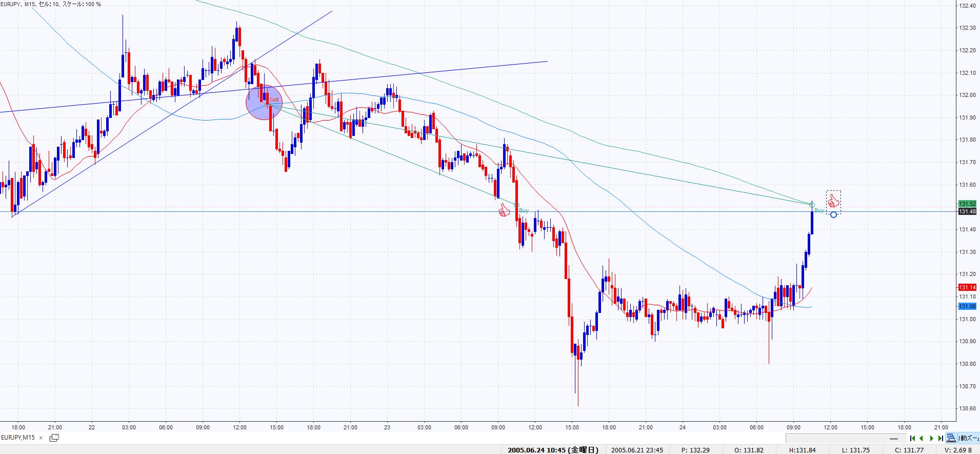Open the window tile icon beside EURJPY tab
The image size is (980, 454).
pyautogui.click(x=54, y=438)
